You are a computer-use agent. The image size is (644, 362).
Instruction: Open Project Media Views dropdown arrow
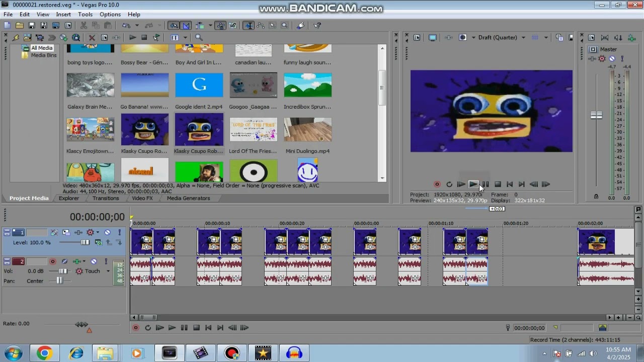(185, 37)
